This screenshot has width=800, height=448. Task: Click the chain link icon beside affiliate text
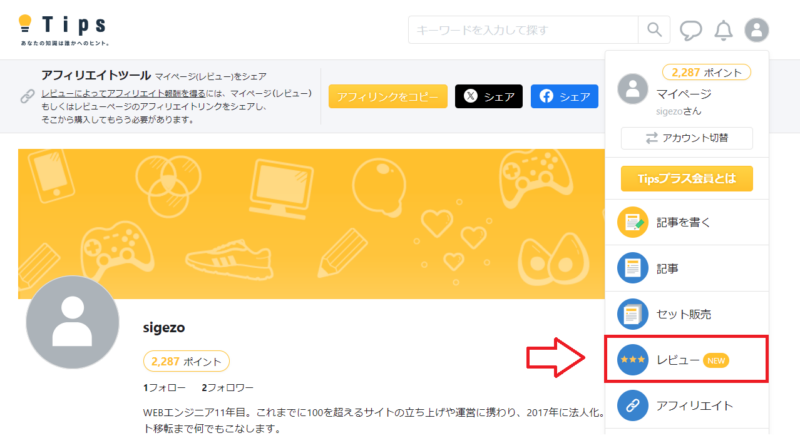[28, 95]
